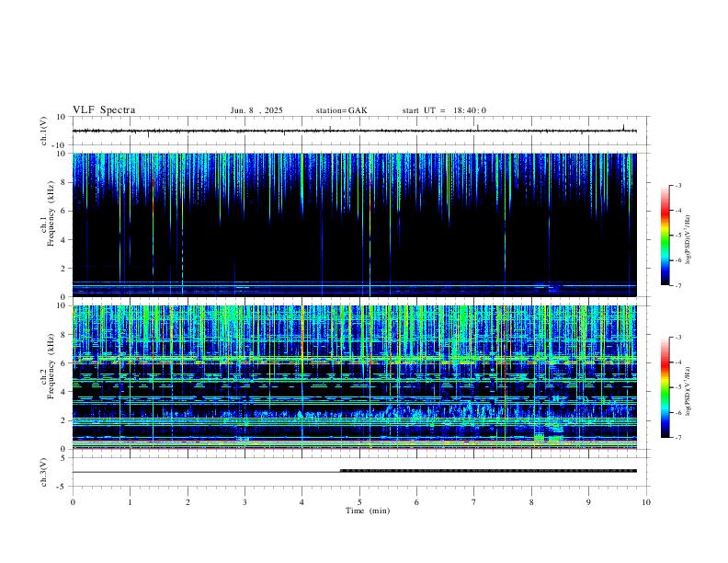Click the "-7" tick on upper colorbar

click(x=677, y=285)
